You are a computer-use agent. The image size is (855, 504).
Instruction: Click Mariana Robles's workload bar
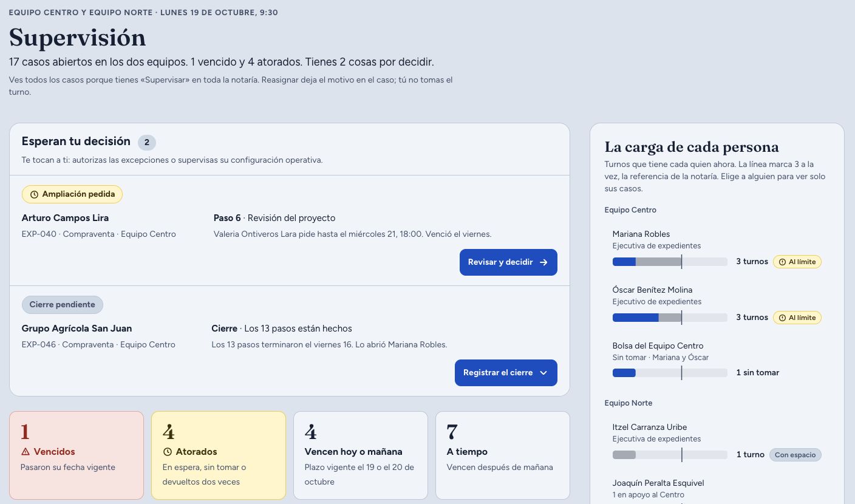pos(670,262)
